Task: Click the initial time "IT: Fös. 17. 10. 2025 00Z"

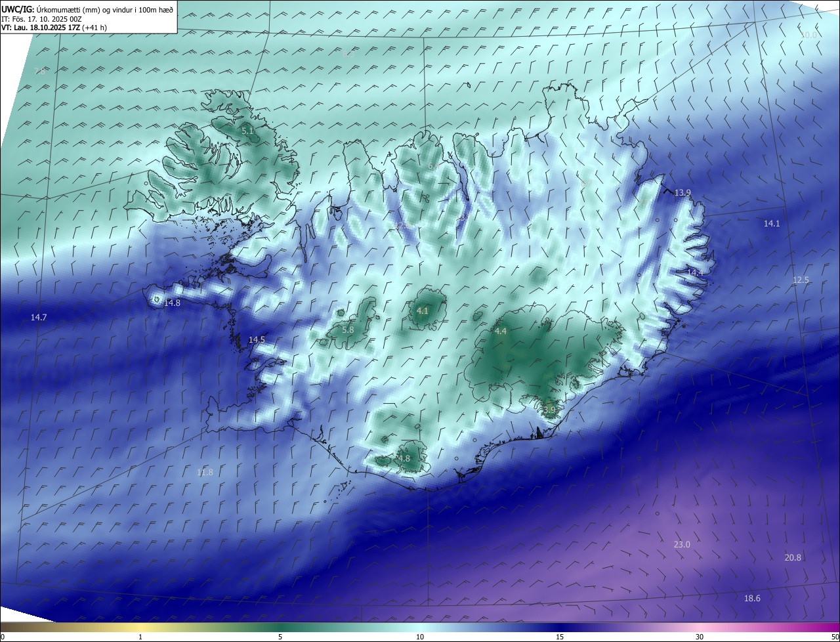Action: click(41, 18)
